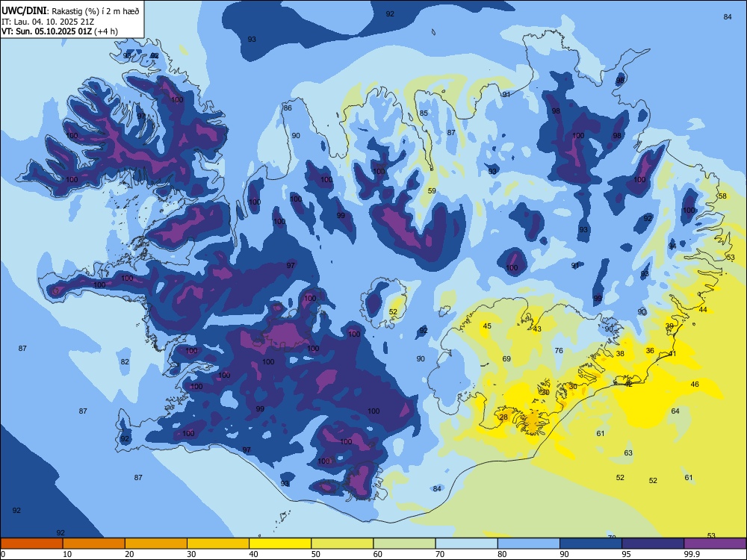Choose the golden 30–40 legend swatch
The height and width of the screenshot is (560, 747).
click(218, 544)
